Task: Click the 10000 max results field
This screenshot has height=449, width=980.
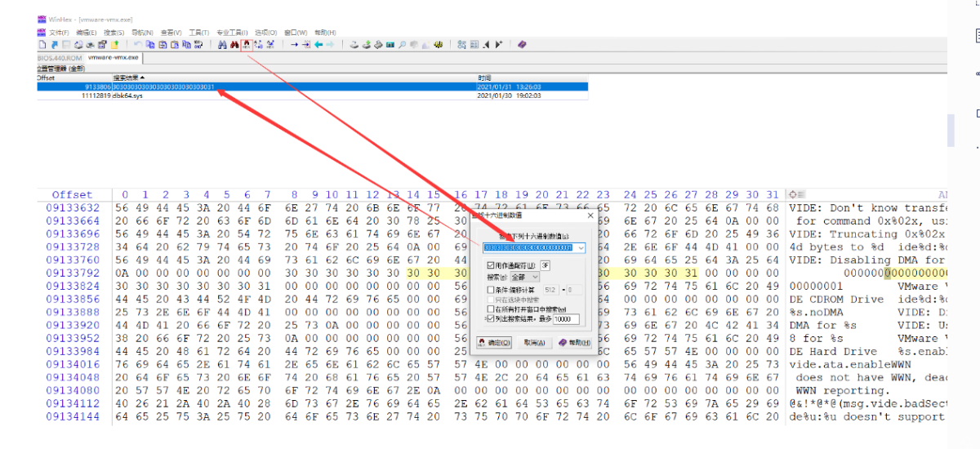Action: pos(566,319)
